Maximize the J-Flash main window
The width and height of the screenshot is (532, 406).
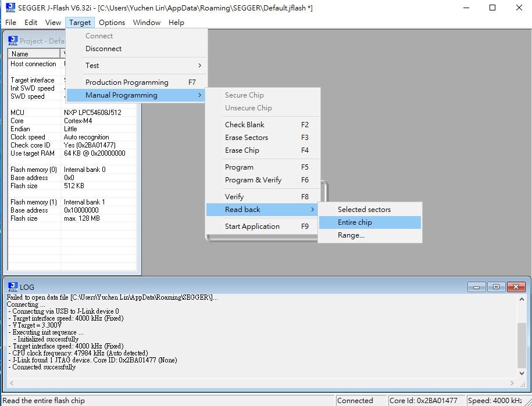tap(492, 8)
